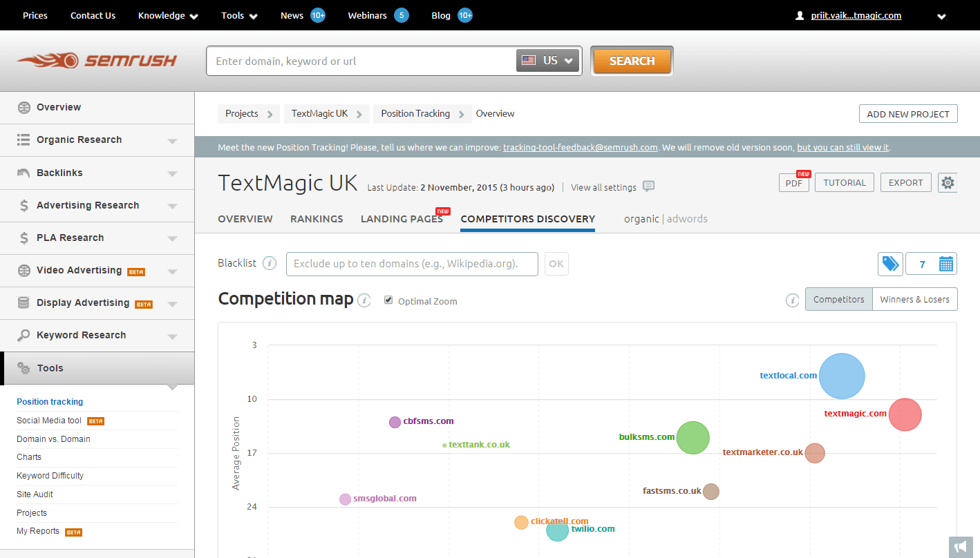Open the account dropdown arrow

coord(941,16)
